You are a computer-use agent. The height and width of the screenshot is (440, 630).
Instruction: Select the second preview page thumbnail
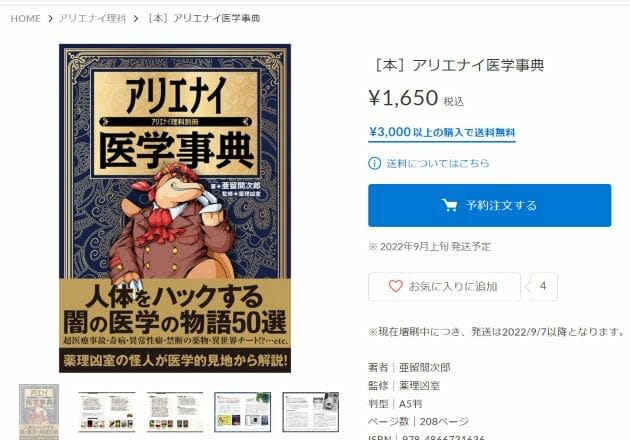click(x=107, y=412)
